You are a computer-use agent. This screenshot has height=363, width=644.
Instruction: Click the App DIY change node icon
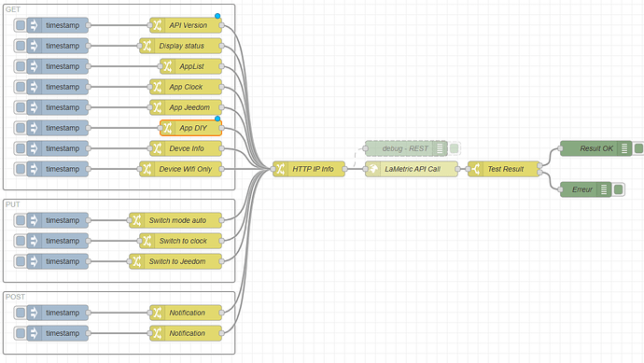tap(167, 128)
